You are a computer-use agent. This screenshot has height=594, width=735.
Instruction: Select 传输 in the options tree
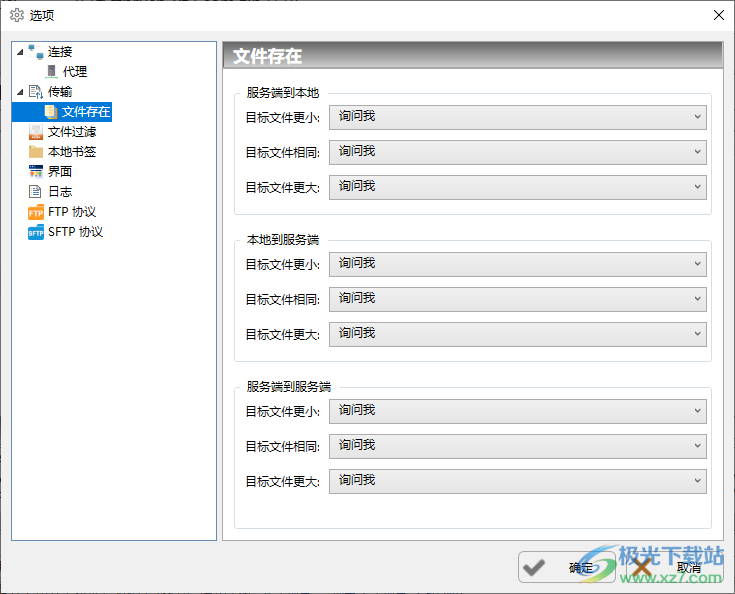tap(60, 91)
